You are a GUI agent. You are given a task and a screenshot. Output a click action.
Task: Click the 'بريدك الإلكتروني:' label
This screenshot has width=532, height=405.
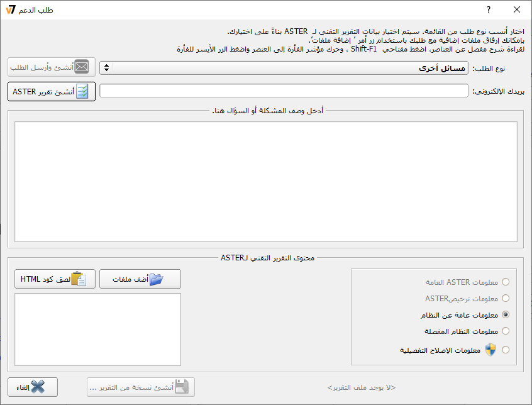point(499,91)
